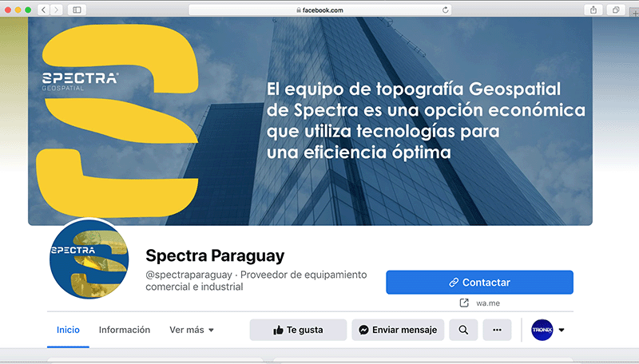Go back using Safari's back arrow
Screen dimensions: 639x364
pyautogui.click(x=44, y=10)
